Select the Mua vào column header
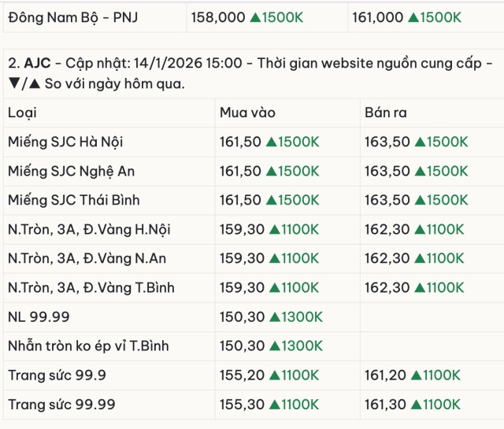504x429 pixels. (x=247, y=113)
